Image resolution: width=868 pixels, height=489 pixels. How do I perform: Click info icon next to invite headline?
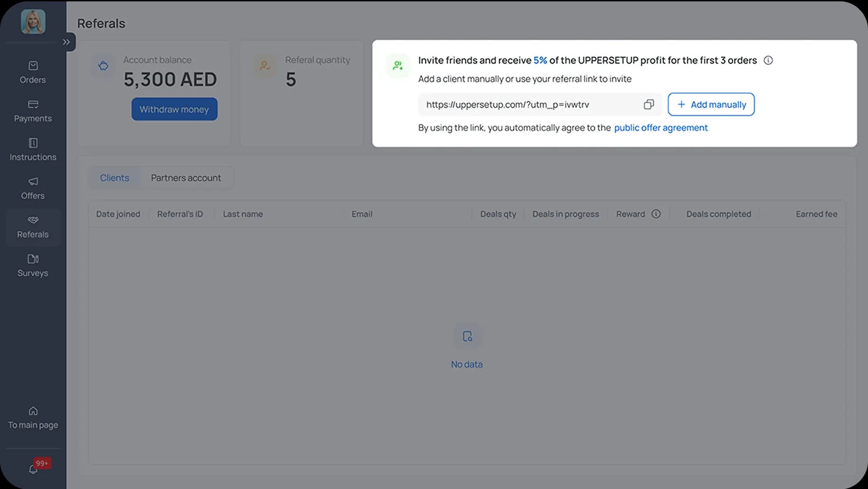768,60
